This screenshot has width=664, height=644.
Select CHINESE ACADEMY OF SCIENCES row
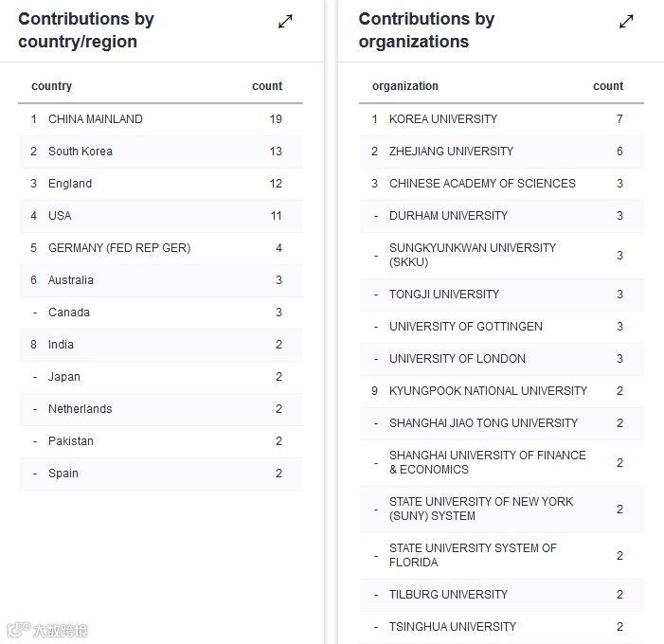[x=482, y=184]
